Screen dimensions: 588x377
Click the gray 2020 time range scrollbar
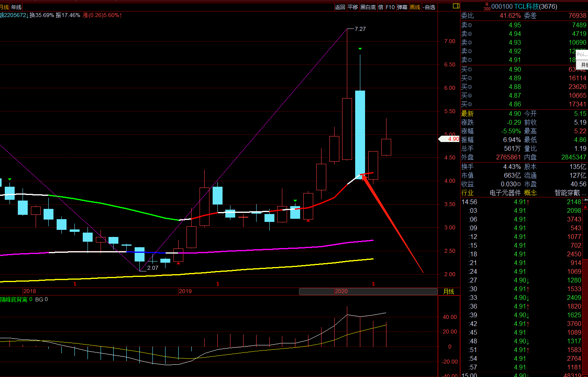pyautogui.click(x=368, y=292)
